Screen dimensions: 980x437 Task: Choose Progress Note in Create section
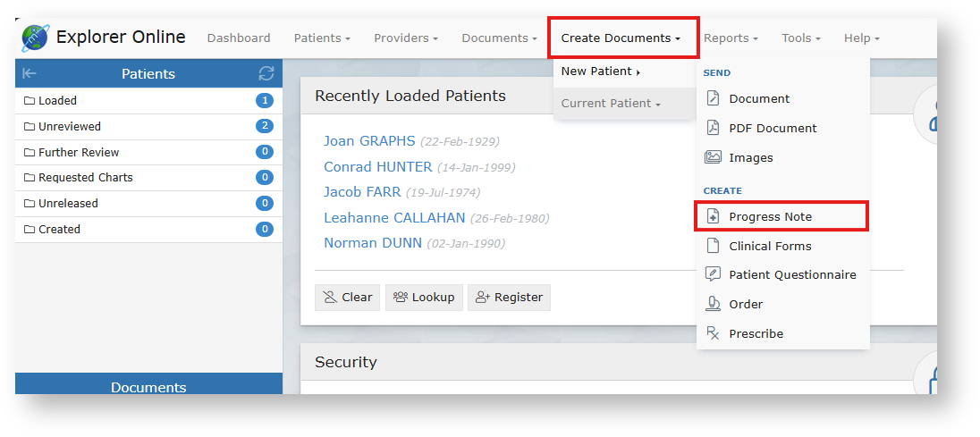770,216
